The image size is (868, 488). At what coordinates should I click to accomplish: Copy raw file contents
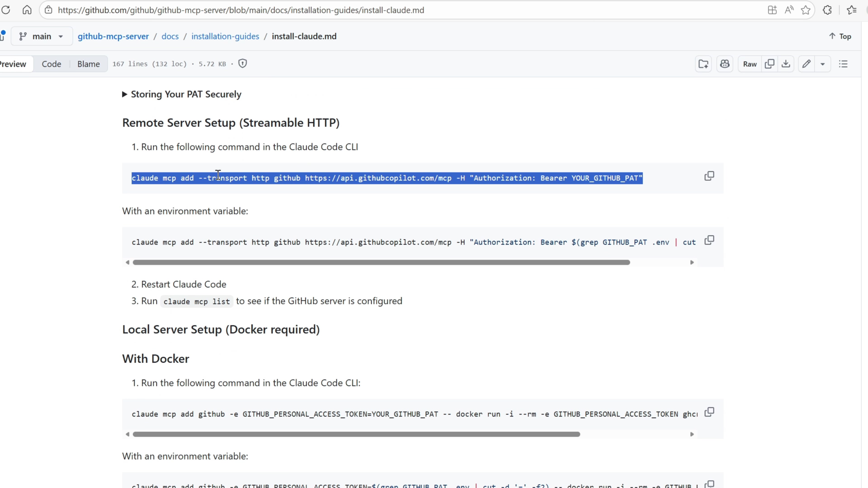(x=770, y=64)
